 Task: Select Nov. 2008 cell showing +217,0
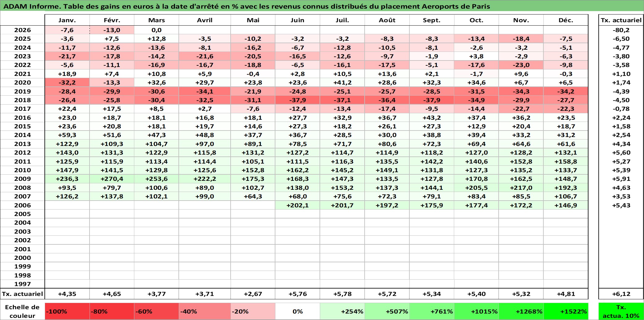[x=521, y=188]
